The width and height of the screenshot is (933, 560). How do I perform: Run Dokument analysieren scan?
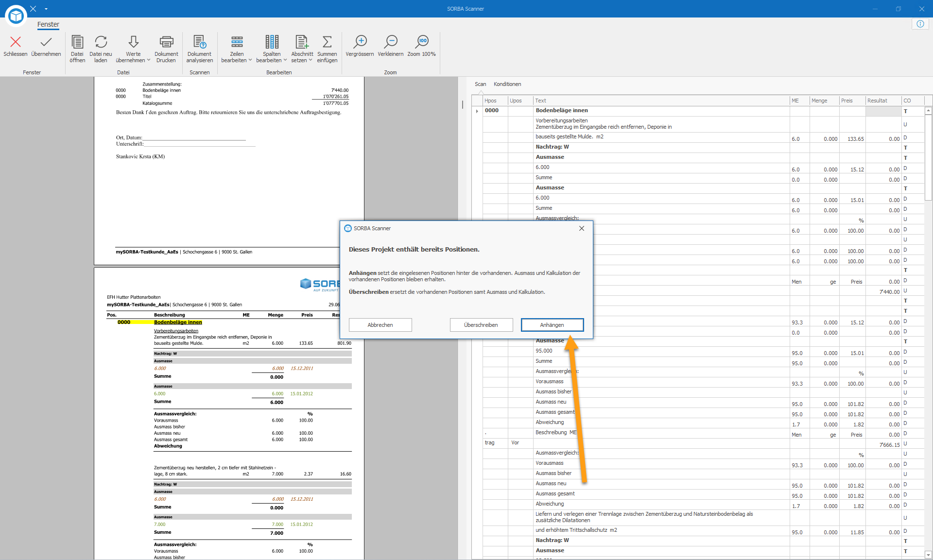[200, 49]
